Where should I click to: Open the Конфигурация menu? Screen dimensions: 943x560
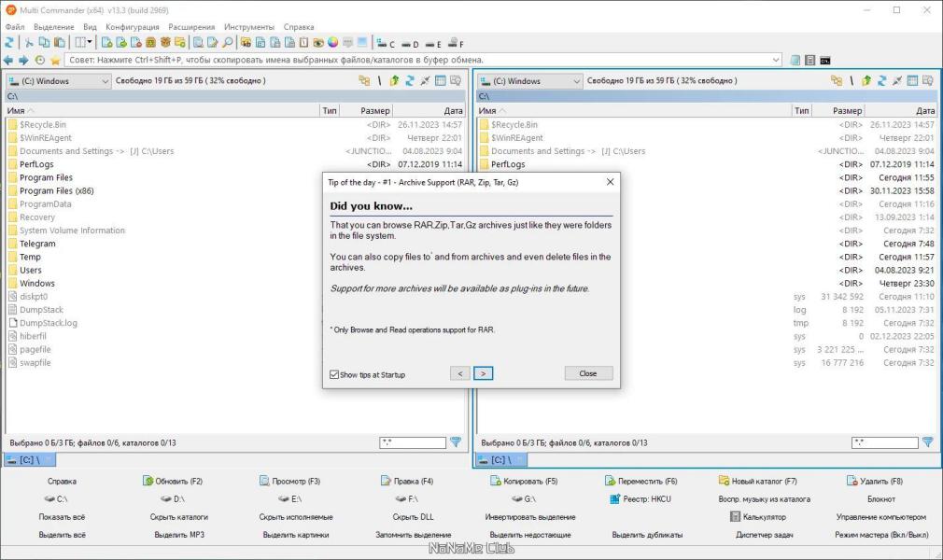pos(133,27)
